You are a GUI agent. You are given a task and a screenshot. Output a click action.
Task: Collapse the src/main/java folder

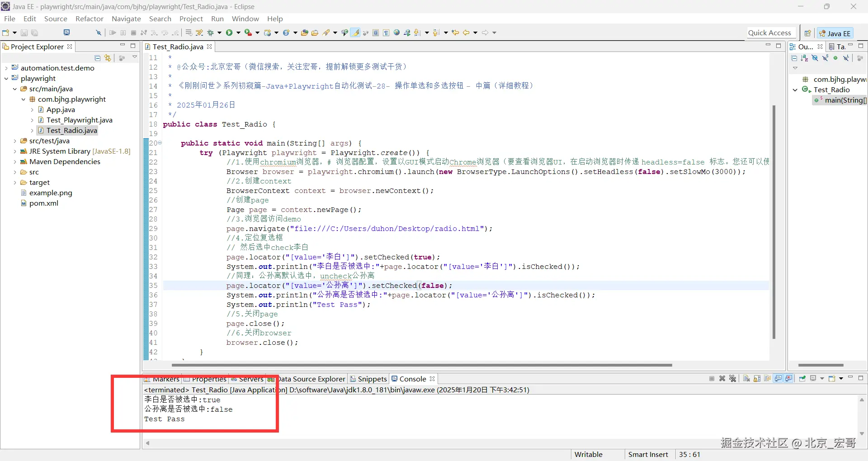[x=15, y=89]
